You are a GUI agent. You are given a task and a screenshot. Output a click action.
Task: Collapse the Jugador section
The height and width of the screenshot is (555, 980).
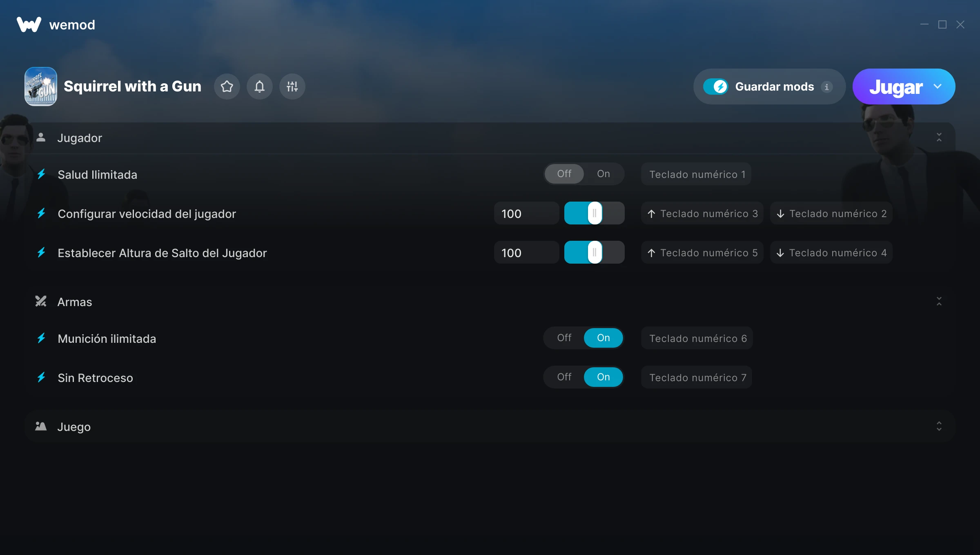tap(939, 138)
